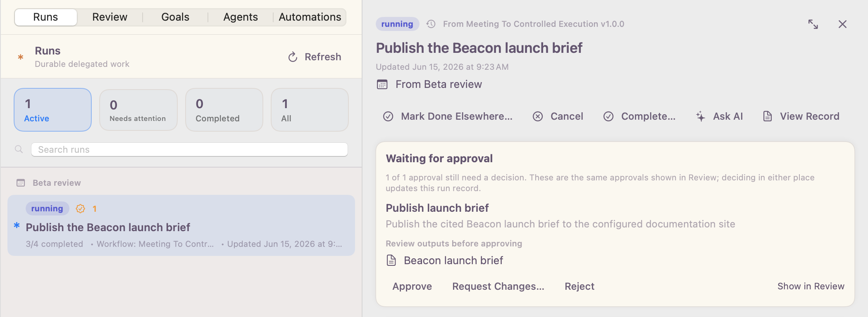Click the document icon beside Beacon launch brief

tap(391, 260)
